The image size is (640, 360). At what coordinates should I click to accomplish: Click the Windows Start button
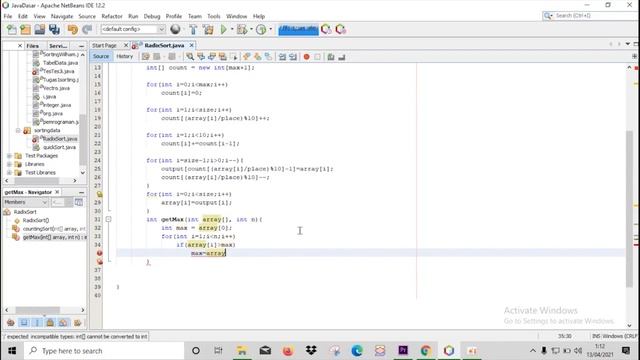click(12, 351)
